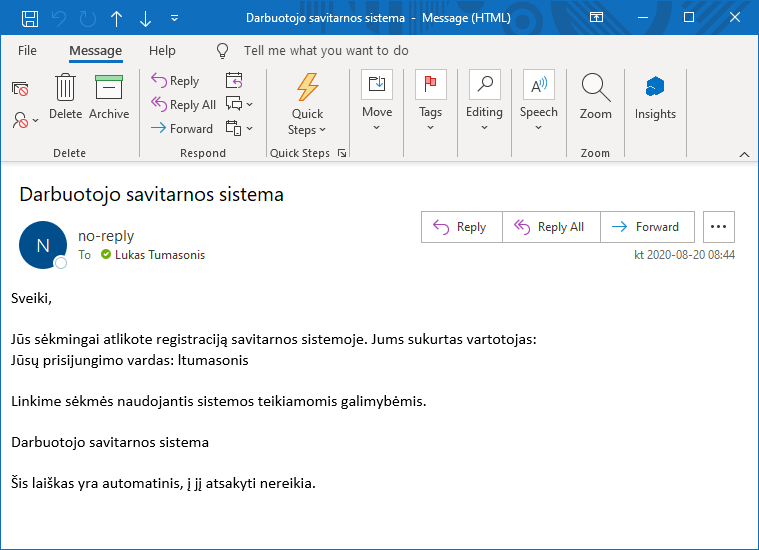Click the Tell me what you want search field

click(x=326, y=51)
